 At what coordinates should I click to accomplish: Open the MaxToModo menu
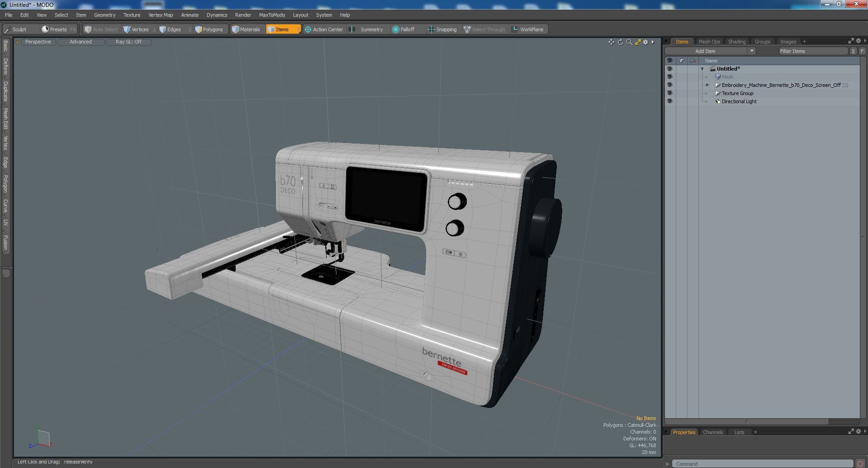pyautogui.click(x=272, y=15)
